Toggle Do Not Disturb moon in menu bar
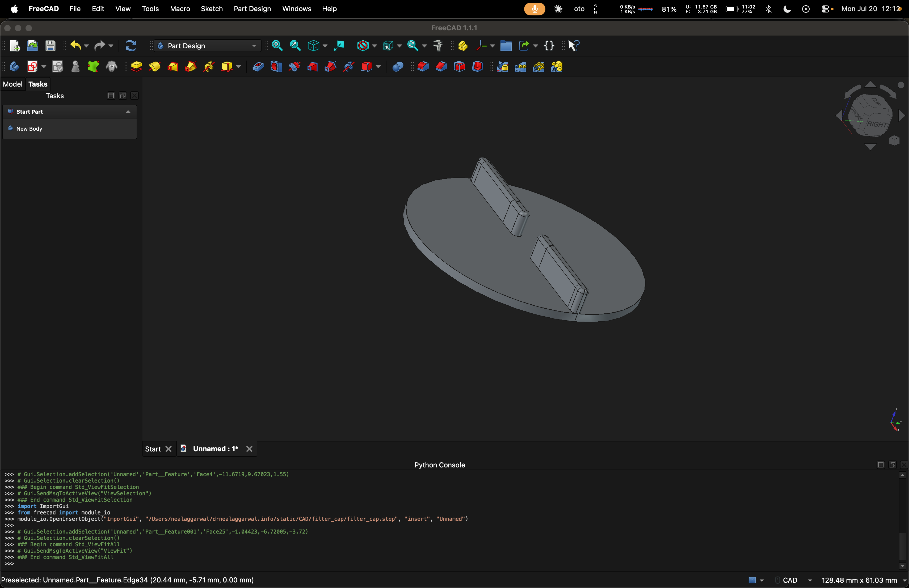The image size is (909, 588). point(787,9)
